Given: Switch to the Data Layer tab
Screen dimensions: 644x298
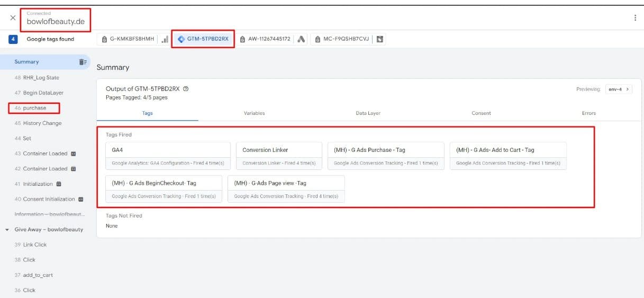Looking at the screenshot, I should point(368,113).
